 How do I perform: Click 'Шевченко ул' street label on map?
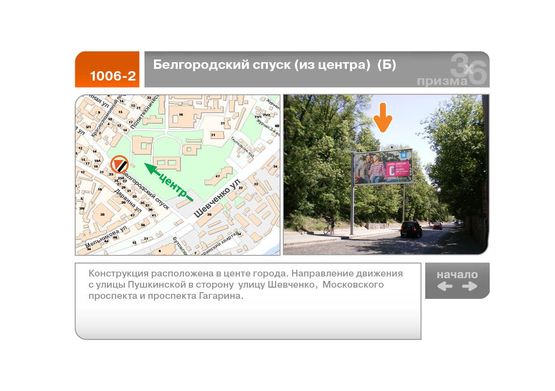[217, 199]
